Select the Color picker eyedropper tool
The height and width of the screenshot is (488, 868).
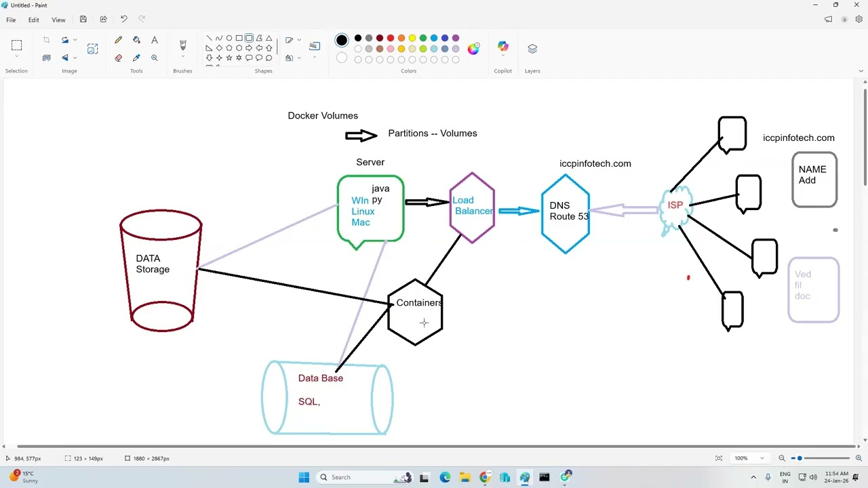point(136,58)
